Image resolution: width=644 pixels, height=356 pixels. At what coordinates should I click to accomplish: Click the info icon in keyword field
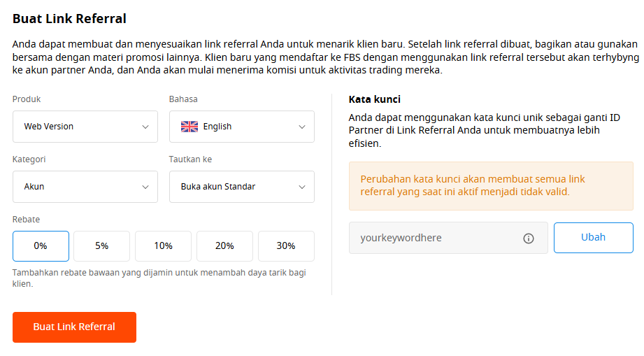click(528, 238)
